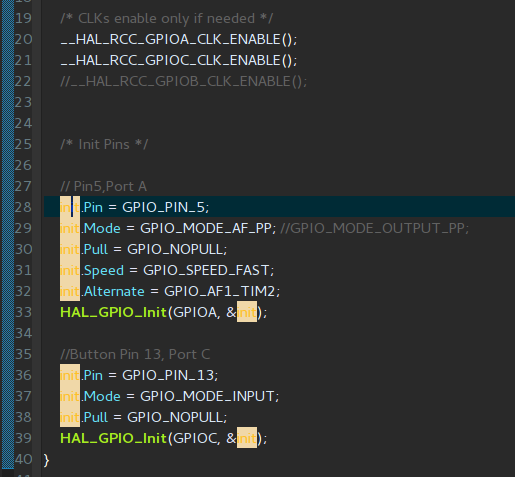The image size is (515, 477).
Task: Click the closing brace on line 40
Action: [46, 460]
